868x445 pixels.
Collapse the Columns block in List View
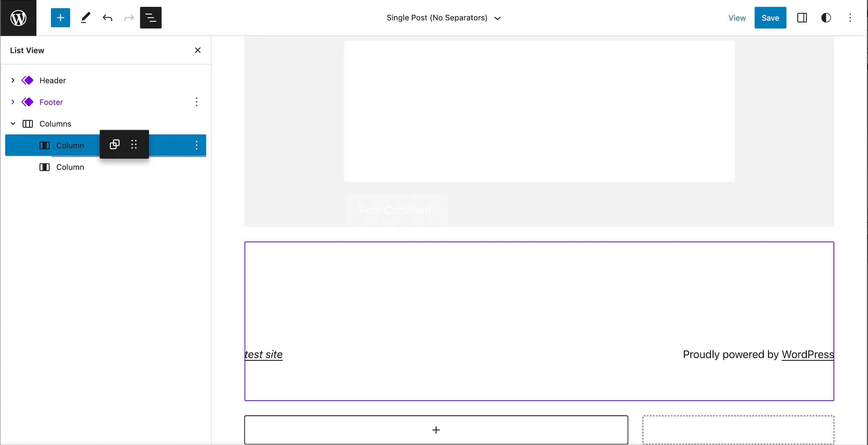click(x=12, y=123)
